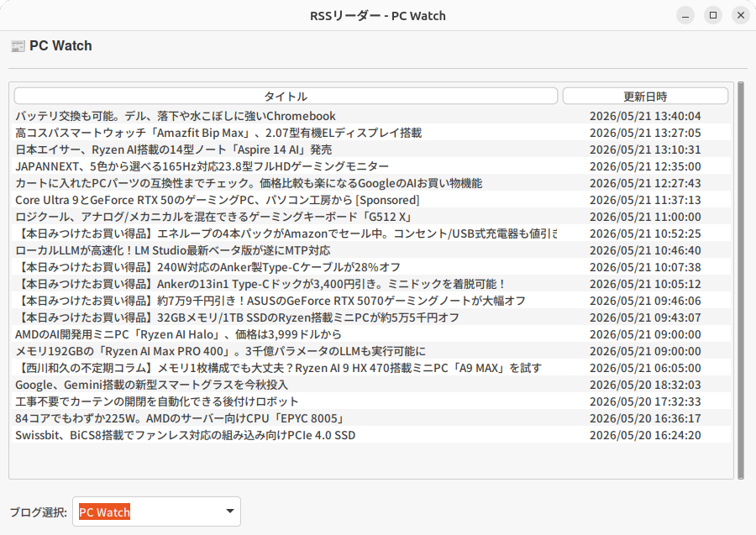The height and width of the screenshot is (535, 756).
Task: Select the EPYC 8005 article row
Action: coord(371,418)
